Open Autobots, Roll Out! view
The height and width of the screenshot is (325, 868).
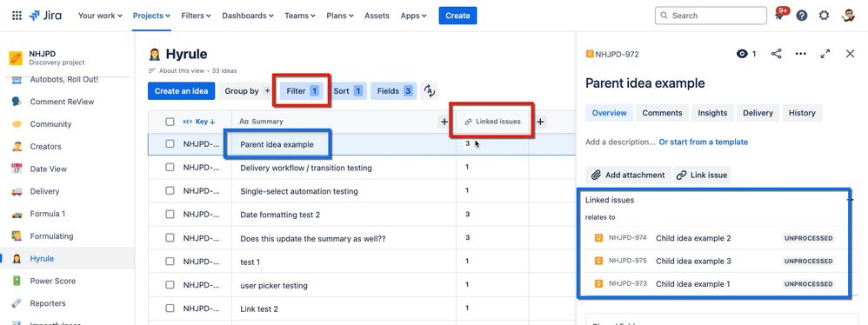coord(63,80)
